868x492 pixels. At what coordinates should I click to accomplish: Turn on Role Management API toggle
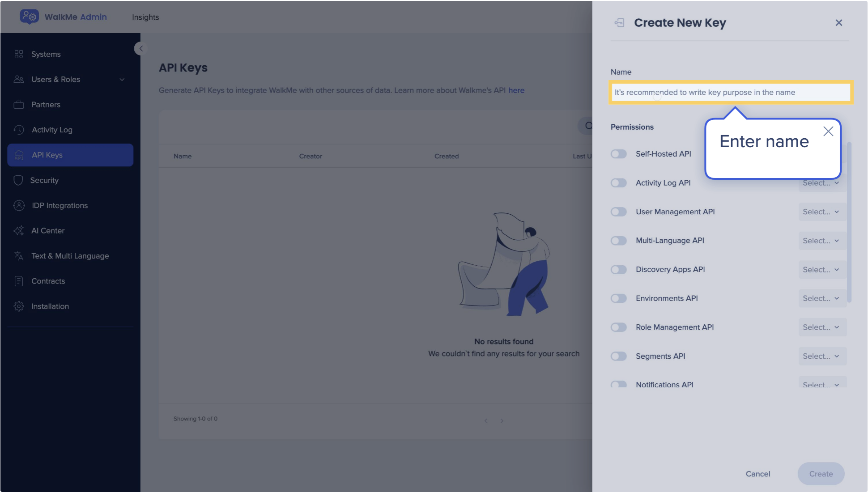[x=619, y=327]
